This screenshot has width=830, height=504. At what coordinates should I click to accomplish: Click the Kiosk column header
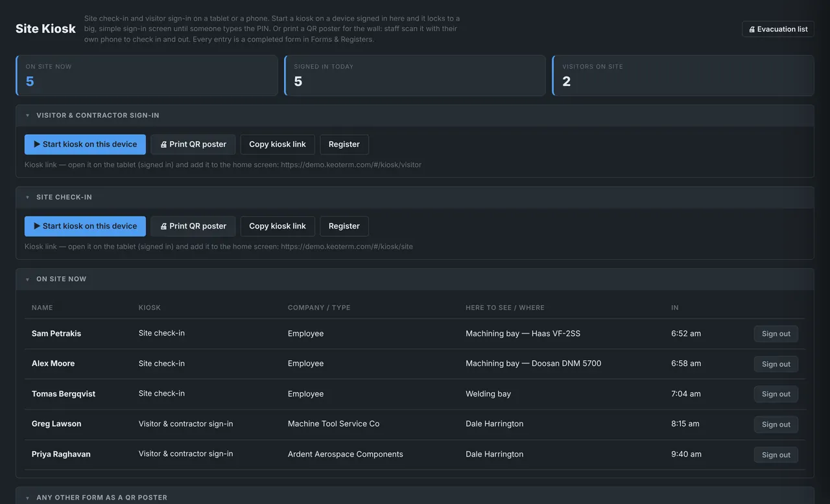(150, 308)
